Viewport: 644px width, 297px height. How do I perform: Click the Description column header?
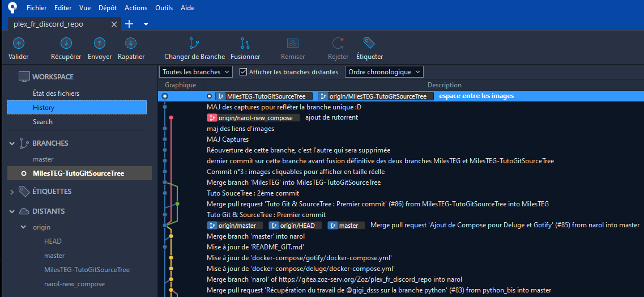(445, 85)
